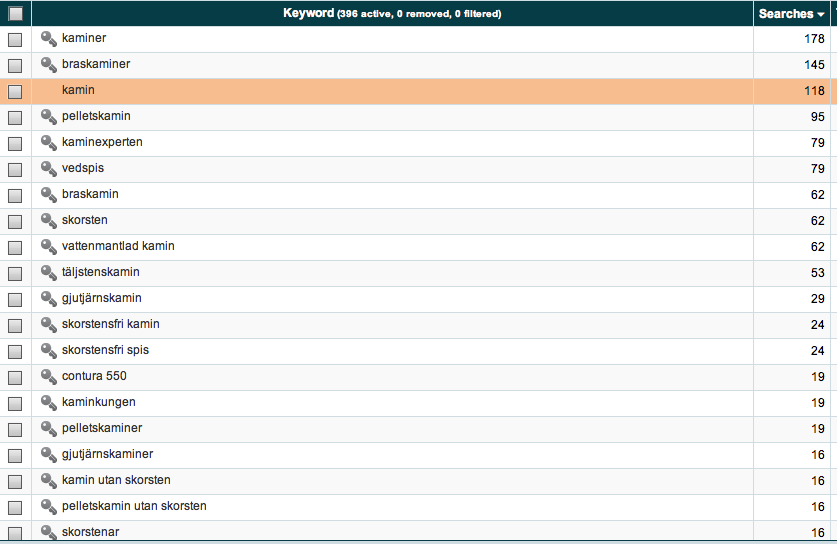Click the key icon next to braskaminer
Image resolution: width=837 pixels, height=544 pixels.
coord(48,65)
